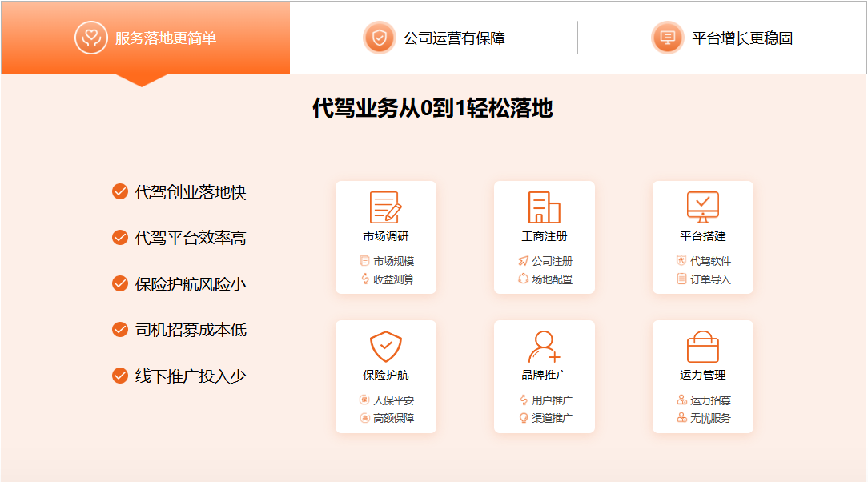Click the 市场调研 notepad icon
868x482 pixels.
pyautogui.click(x=385, y=207)
